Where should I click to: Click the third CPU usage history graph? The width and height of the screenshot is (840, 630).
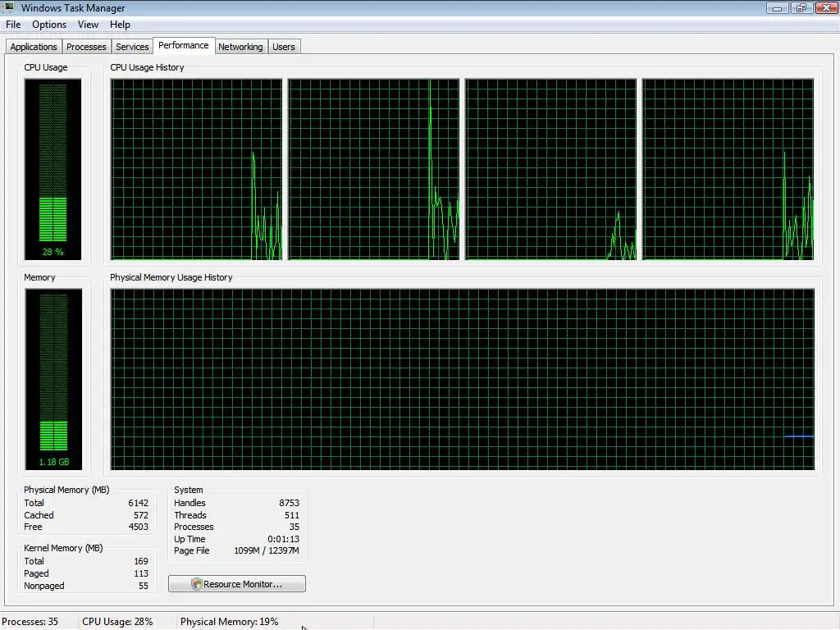550,169
